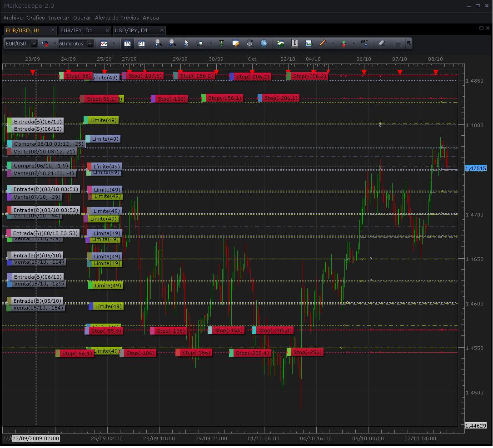Image resolution: width=493 pixels, height=448 pixels.
Task: Switch to the EUR/JPY, D1 tab
Action: pyautogui.click(x=76, y=30)
